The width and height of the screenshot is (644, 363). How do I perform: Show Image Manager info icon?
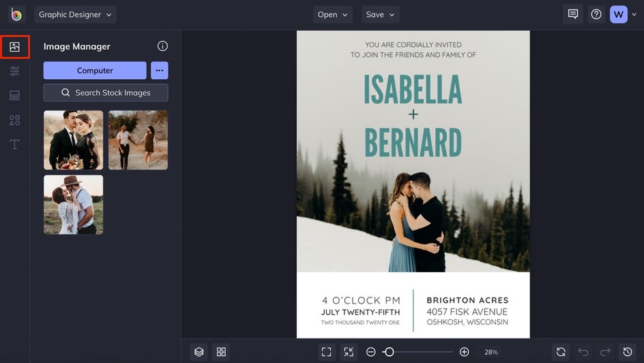[162, 46]
